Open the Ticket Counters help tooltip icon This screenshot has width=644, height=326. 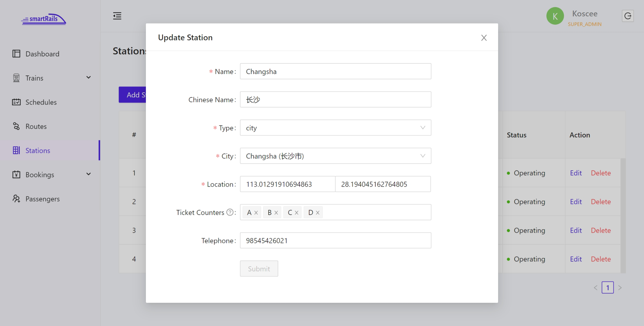pos(230,212)
